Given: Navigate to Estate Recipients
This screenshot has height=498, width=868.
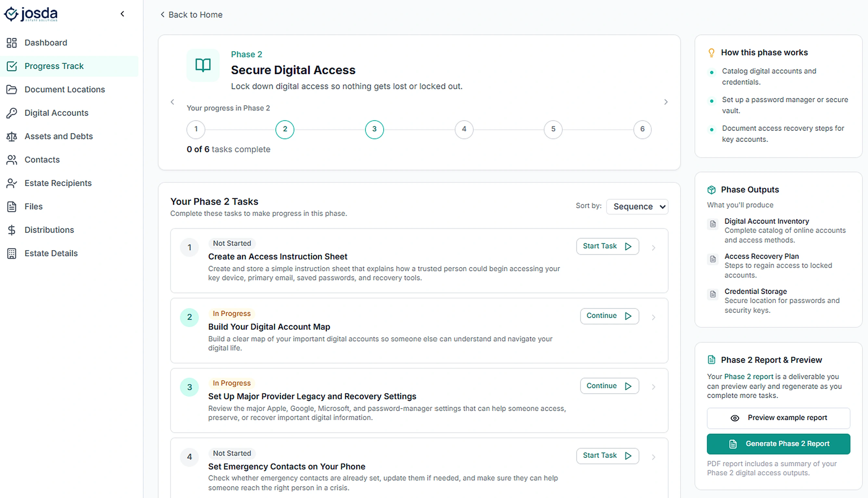Looking at the screenshot, I should point(69,183).
